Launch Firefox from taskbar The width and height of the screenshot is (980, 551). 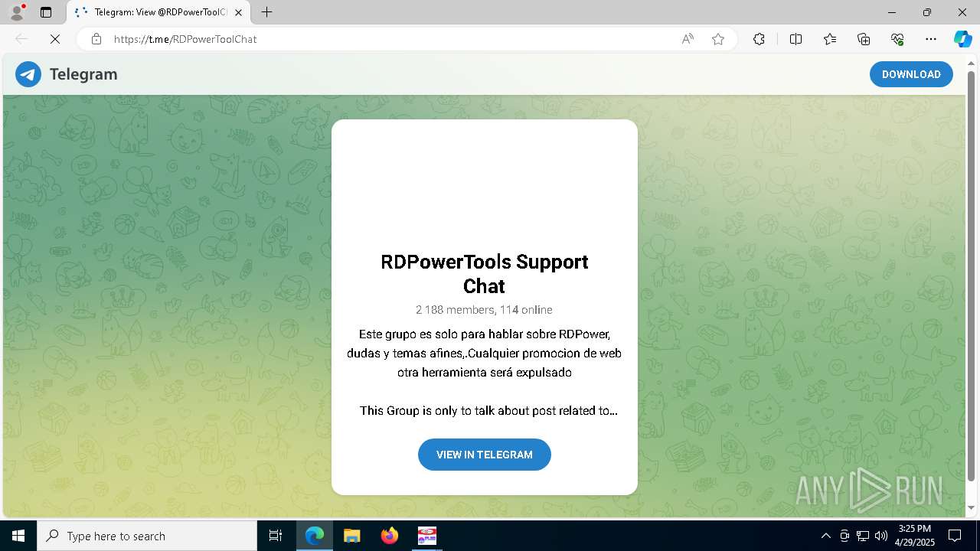point(389,536)
